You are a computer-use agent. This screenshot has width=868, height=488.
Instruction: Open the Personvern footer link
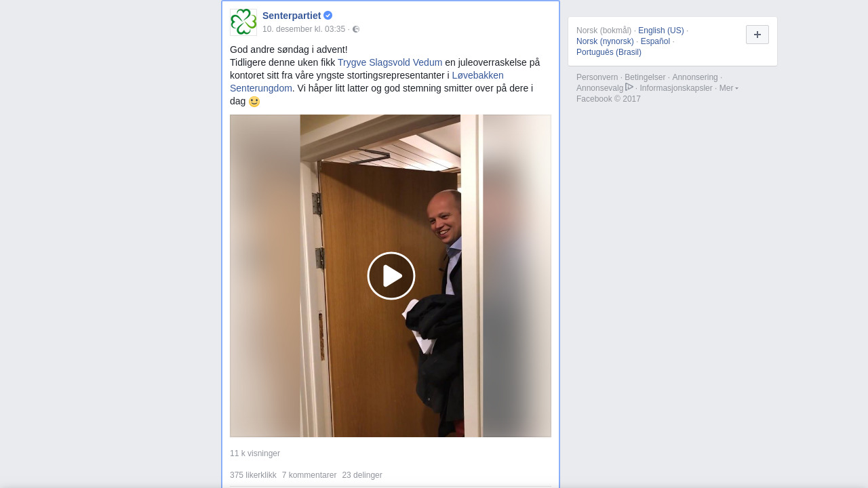click(597, 77)
